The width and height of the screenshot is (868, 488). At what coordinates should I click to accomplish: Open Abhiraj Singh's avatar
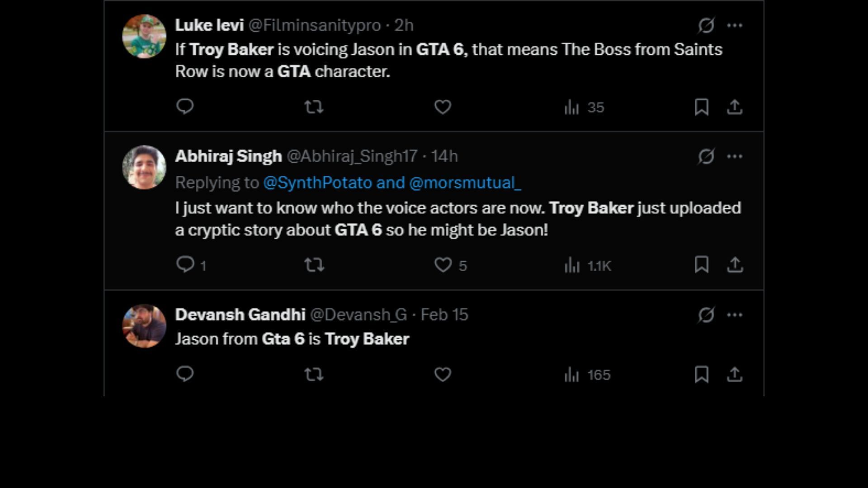(x=144, y=167)
